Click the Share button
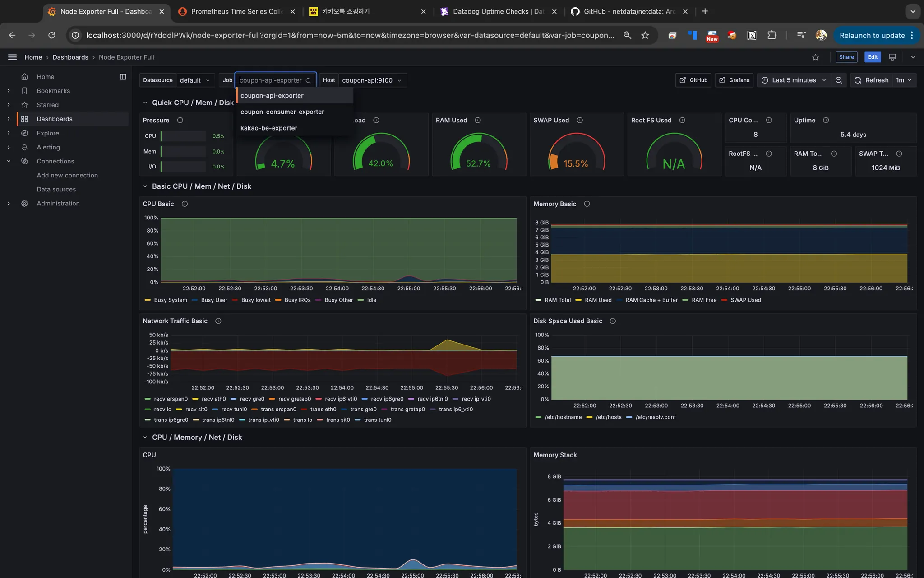Viewport: 924px width, 578px height. [846, 57]
